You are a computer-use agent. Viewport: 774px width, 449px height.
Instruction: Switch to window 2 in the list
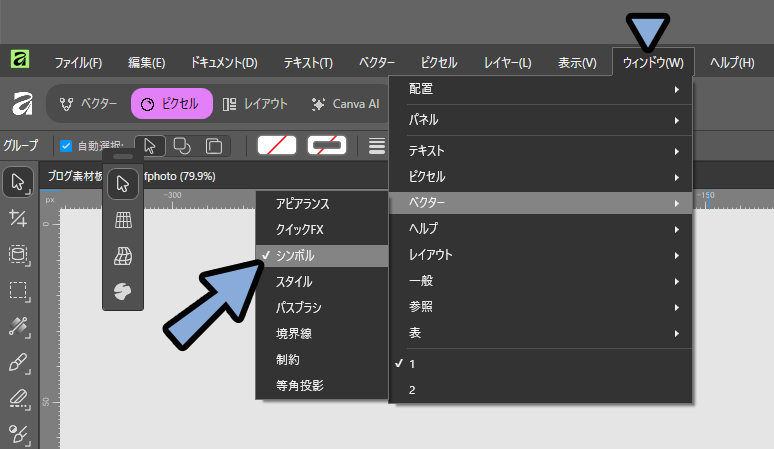pyautogui.click(x=412, y=390)
